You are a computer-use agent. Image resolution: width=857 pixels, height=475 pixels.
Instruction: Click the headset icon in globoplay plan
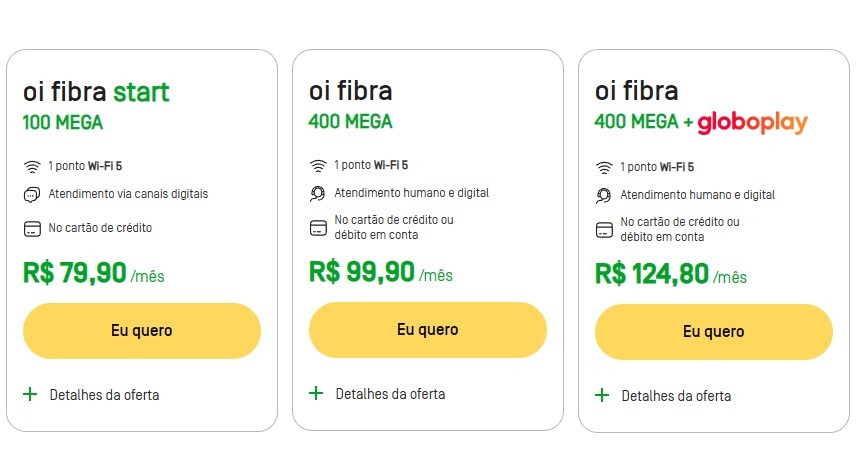(604, 196)
